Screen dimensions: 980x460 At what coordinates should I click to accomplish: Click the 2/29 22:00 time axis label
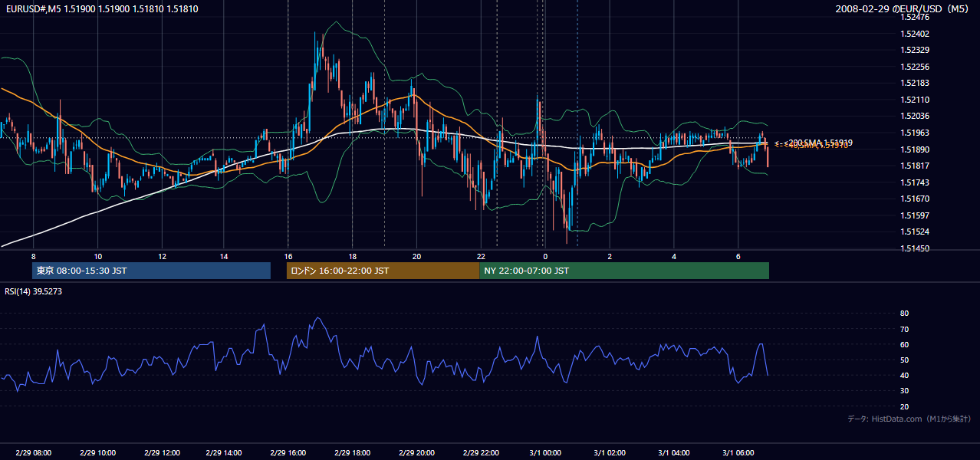click(x=482, y=452)
